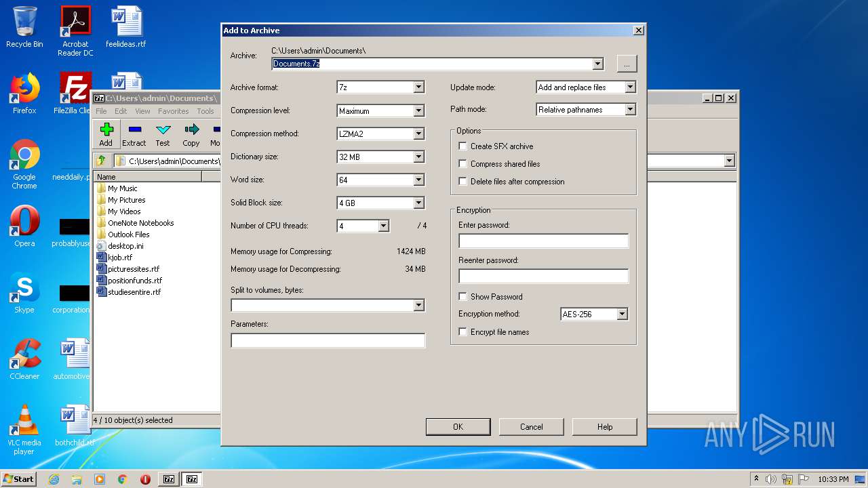
Task: Click Chrome taskbar icon
Action: [x=122, y=479]
